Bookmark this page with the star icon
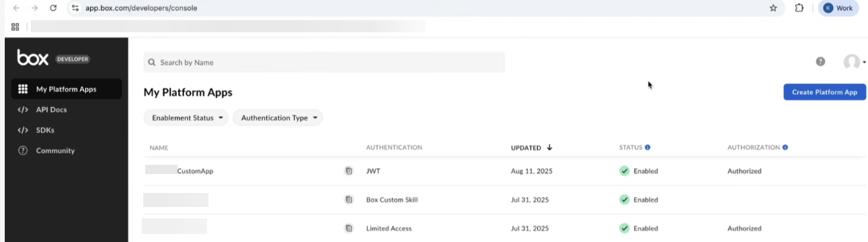This screenshot has width=868, height=242. tap(773, 8)
